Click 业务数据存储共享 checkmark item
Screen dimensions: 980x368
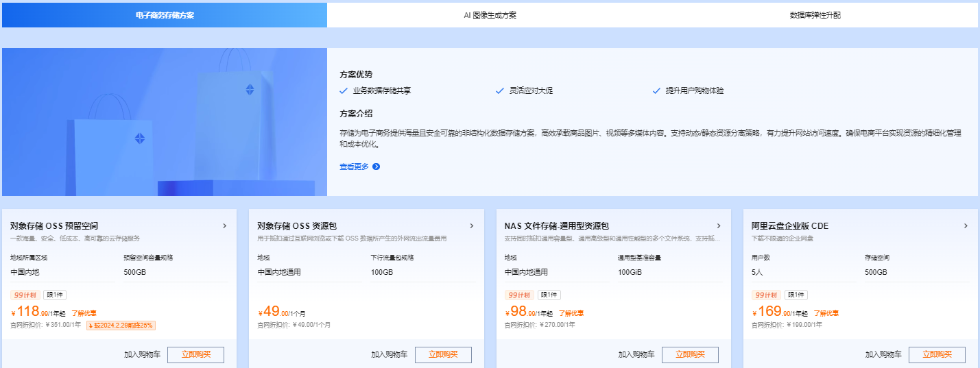[x=376, y=90]
